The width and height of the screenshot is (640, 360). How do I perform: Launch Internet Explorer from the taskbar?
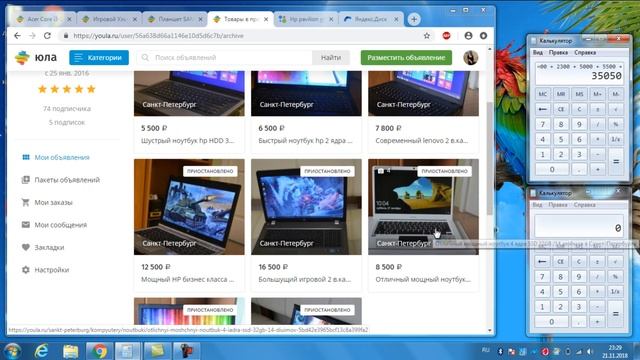[41, 351]
